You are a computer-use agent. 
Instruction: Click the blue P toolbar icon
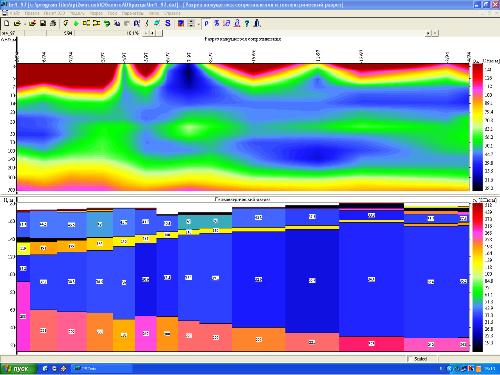pyautogui.click(x=206, y=23)
